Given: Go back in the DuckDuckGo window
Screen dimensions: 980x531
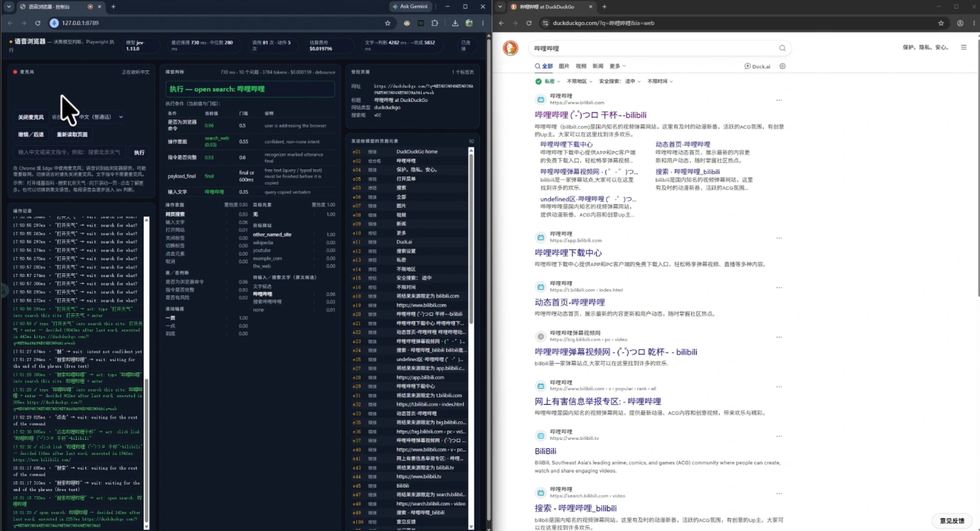Looking at the screenshot, I should tap(503, 23).
